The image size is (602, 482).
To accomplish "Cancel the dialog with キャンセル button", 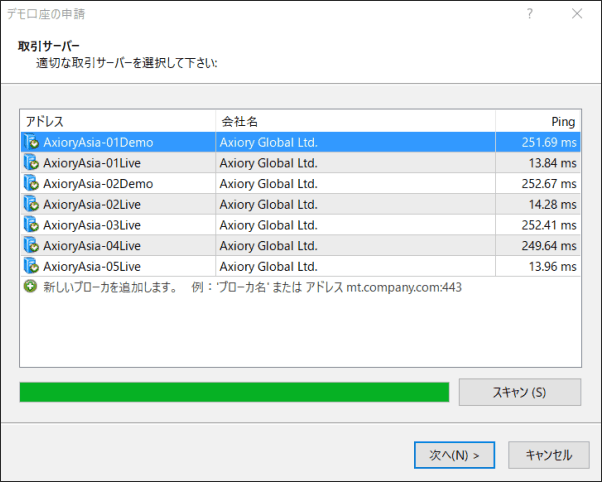I will pyautogui.click(x=548, y=455).
